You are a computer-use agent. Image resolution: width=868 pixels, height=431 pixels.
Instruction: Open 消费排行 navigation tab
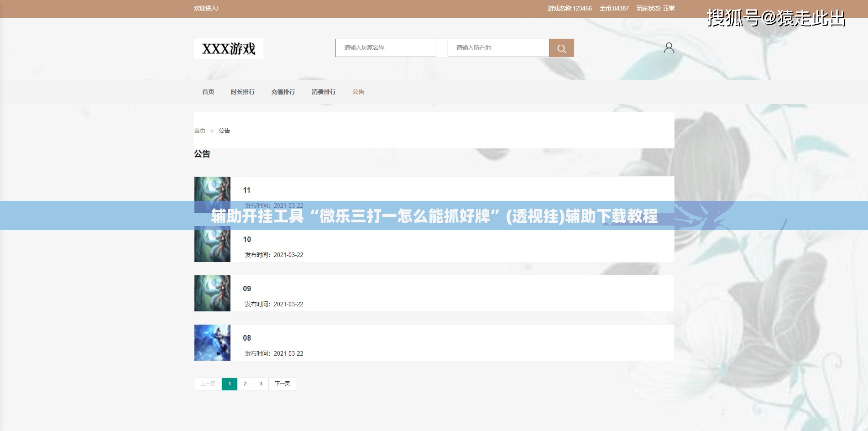[x=324, y=92]
